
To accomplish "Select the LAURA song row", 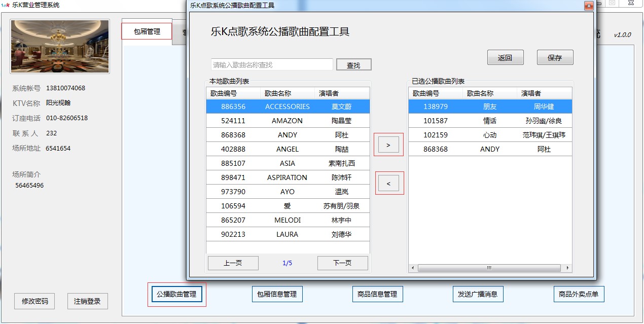I will coord(288,234).
